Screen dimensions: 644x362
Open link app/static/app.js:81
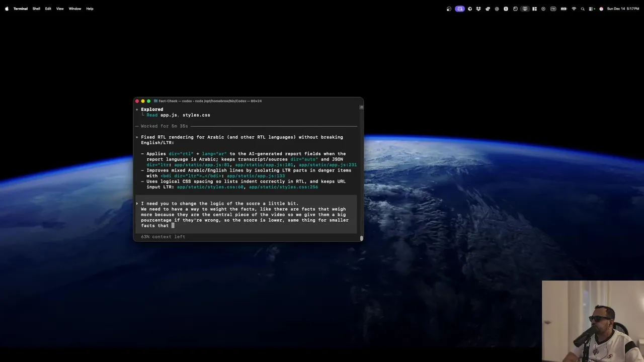(202, 165)
